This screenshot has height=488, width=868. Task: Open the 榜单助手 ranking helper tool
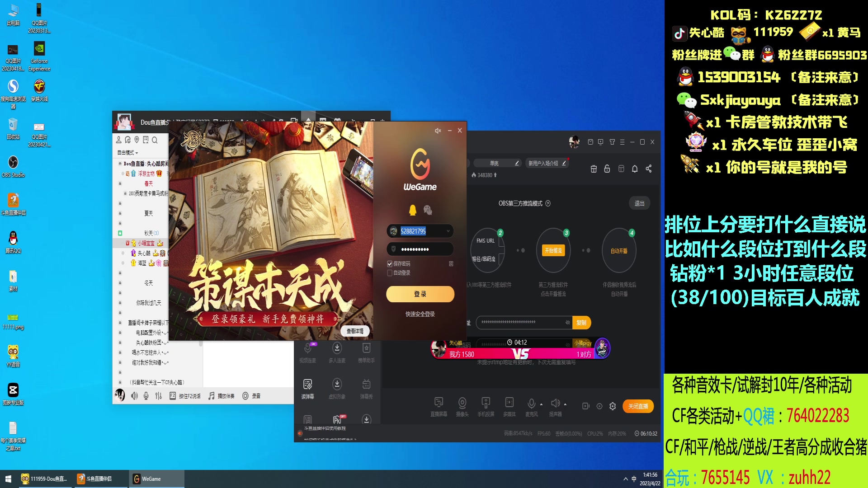pos(366,353)
